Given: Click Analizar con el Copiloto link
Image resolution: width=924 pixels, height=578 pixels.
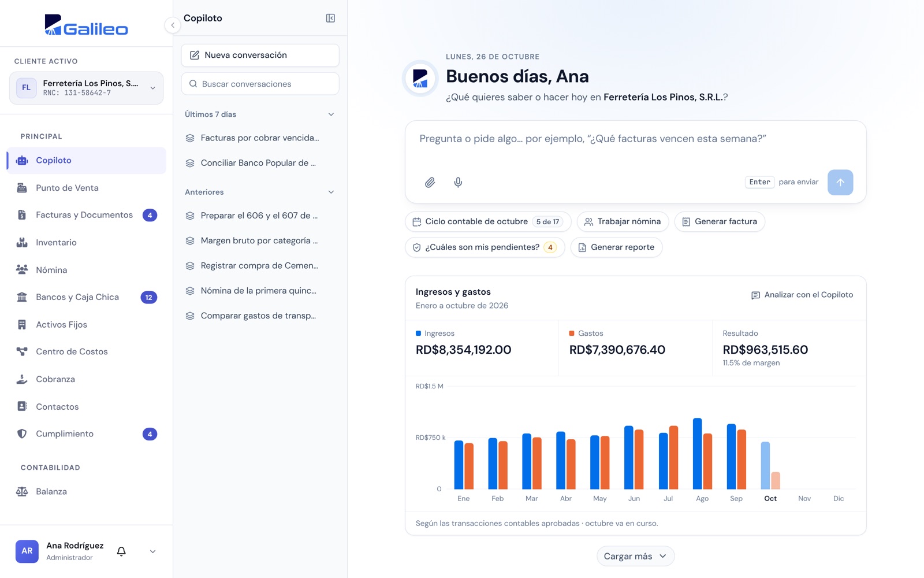Looking at the screenshot, I should [x=802, y=295].
